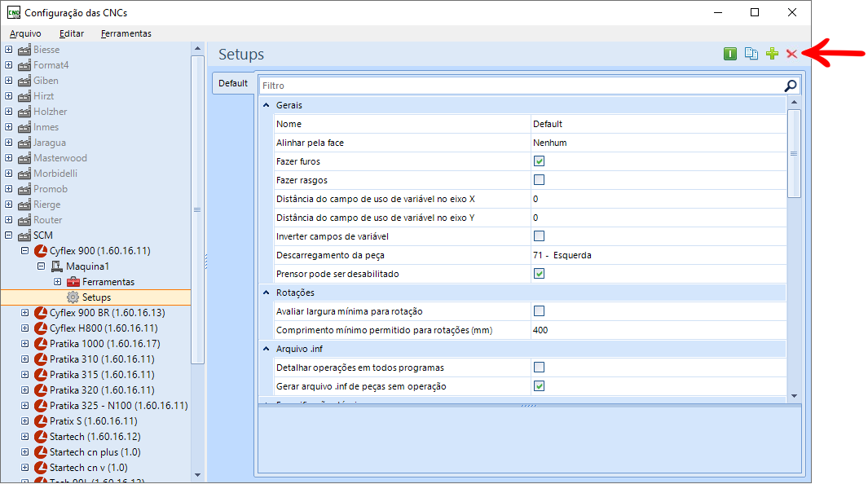Viewport: 868px width, 493px height.
Task: Open Alinhar pela face value Nenhum
Action: pyautogui.click(x=659, y=143)
